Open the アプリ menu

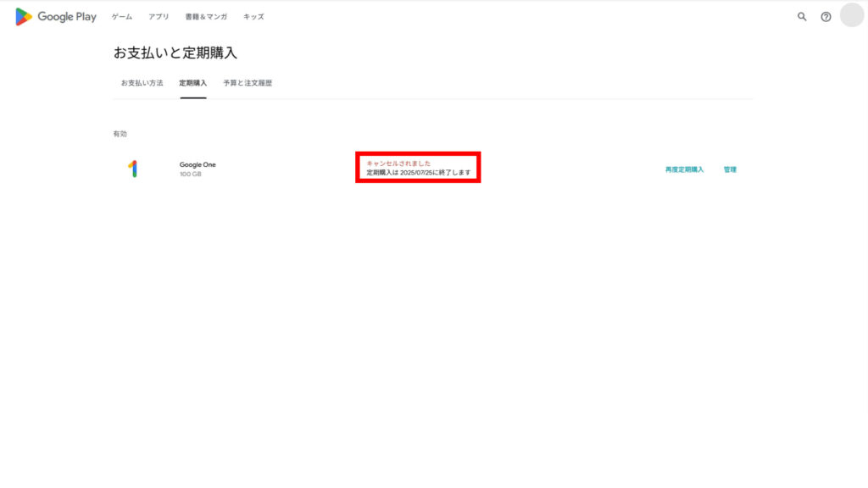pyautogui.click(x=159, y=17)
